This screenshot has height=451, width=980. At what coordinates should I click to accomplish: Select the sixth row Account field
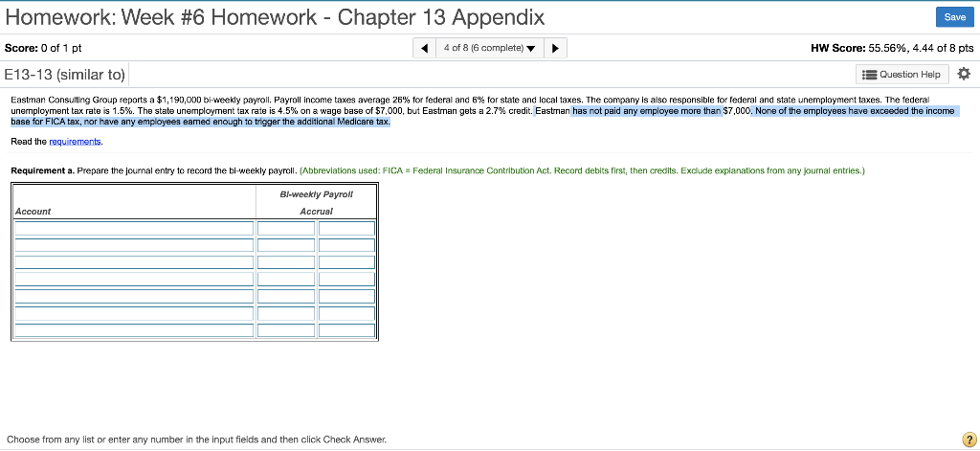point(134,313)
